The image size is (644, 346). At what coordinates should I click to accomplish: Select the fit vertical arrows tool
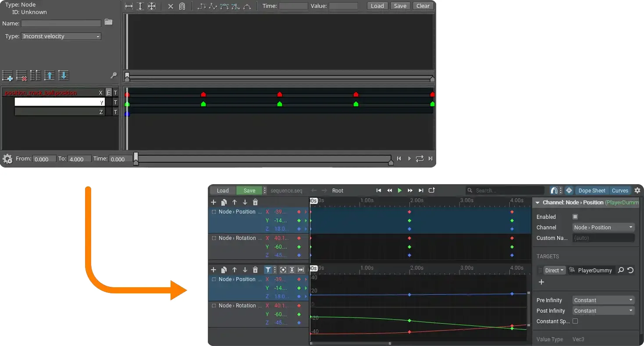(x=140, y=6)
